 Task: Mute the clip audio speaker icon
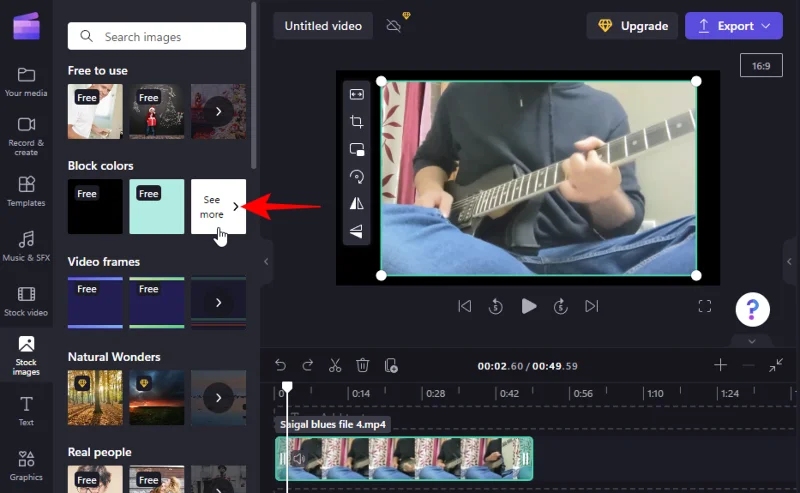[x=299, y=458]
